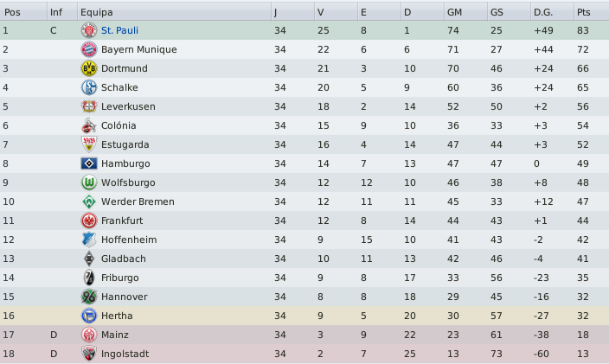Sort by the Pos column header

coord(13,12)
